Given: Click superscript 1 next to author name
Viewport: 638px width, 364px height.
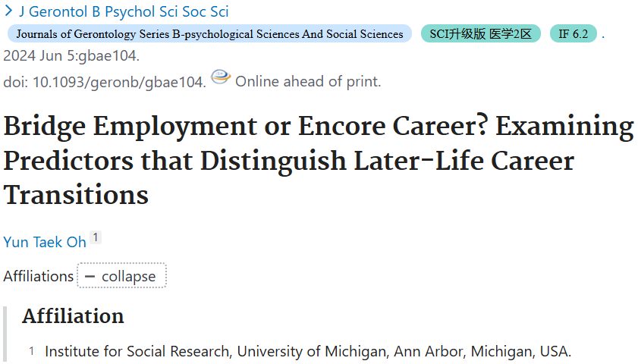Looking at the screenshot, I should (x=96, y=237).
